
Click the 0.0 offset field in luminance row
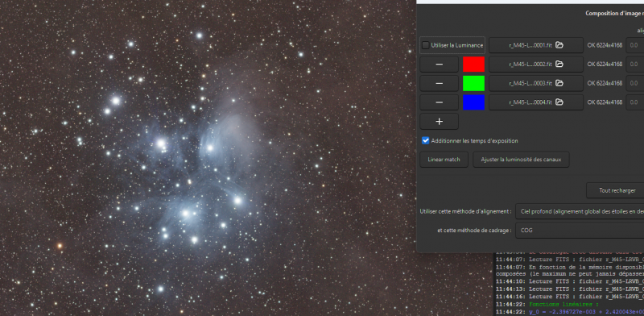coord(635,45)
